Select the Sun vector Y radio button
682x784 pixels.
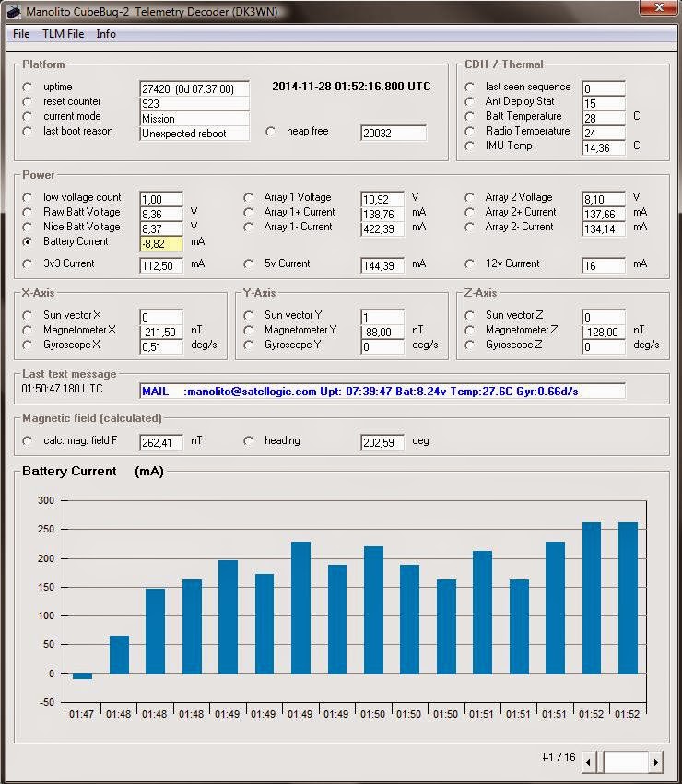point(248,315)
